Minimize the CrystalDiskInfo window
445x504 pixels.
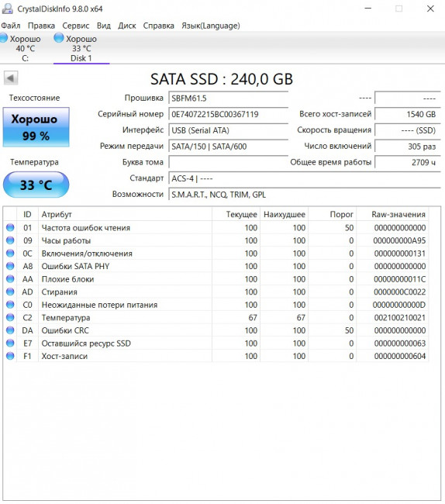point(368,9)
